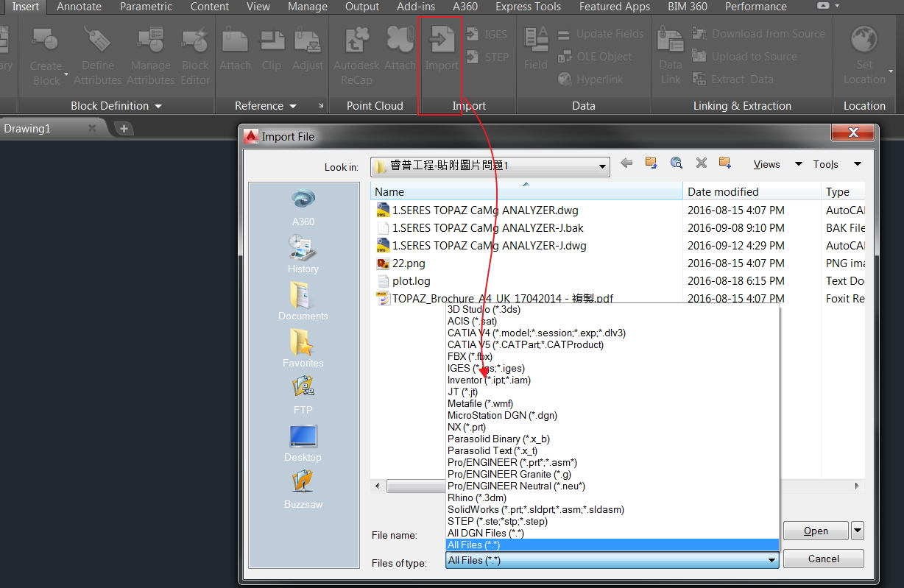
Task: Open A360 location in places list
Action: 303,206
